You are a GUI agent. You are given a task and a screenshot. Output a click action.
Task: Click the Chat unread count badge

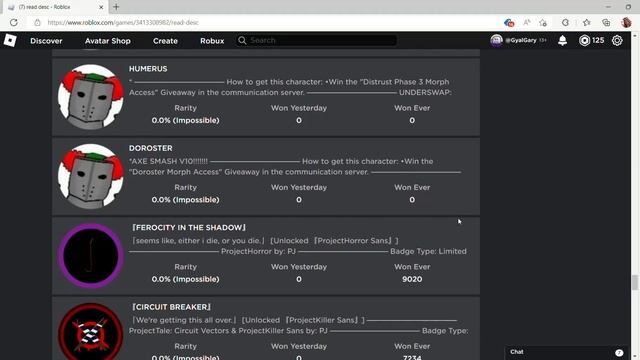[x=619, y=353]
